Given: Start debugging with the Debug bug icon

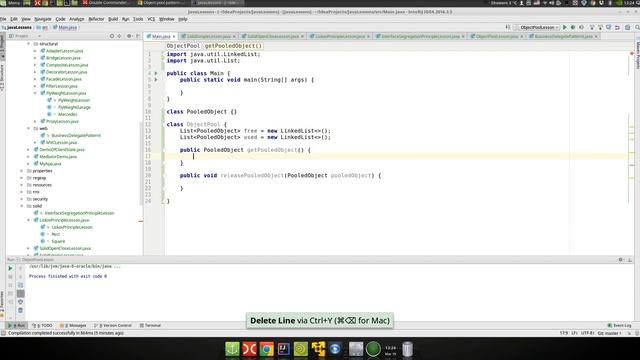Looking at the screenshot, I should tap(573, 27).
